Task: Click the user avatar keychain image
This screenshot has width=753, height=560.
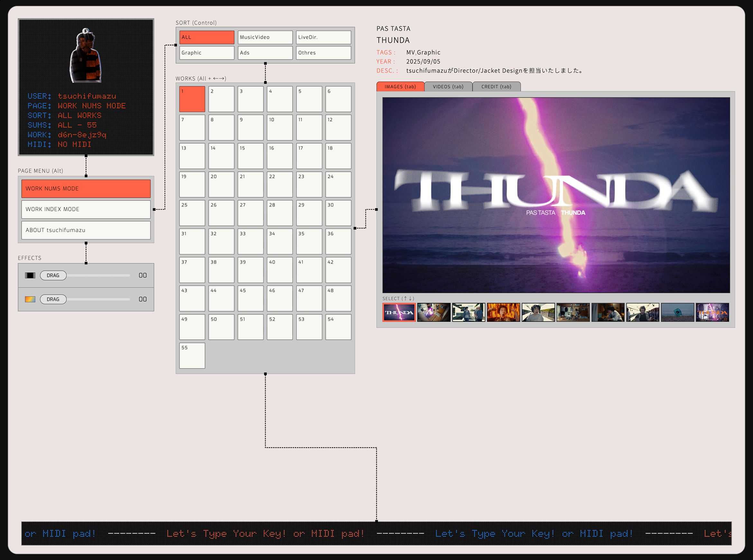Action: [85, 56]
